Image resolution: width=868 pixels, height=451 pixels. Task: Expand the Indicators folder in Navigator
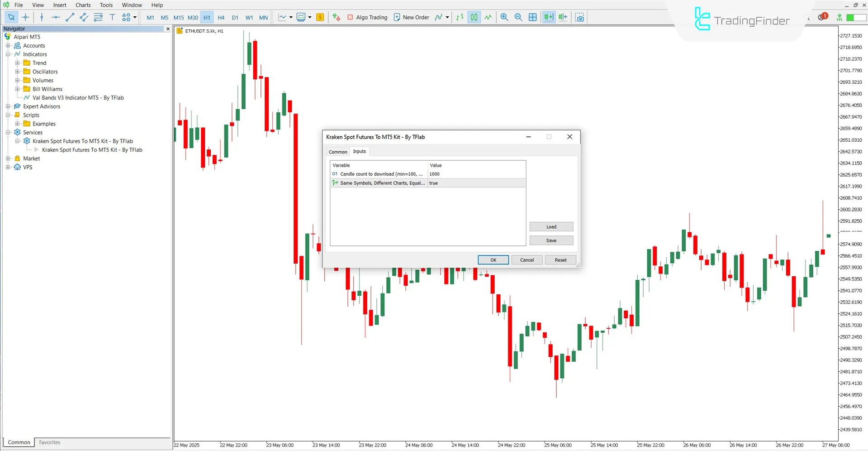pyautogui.click(x=8, y=54)
